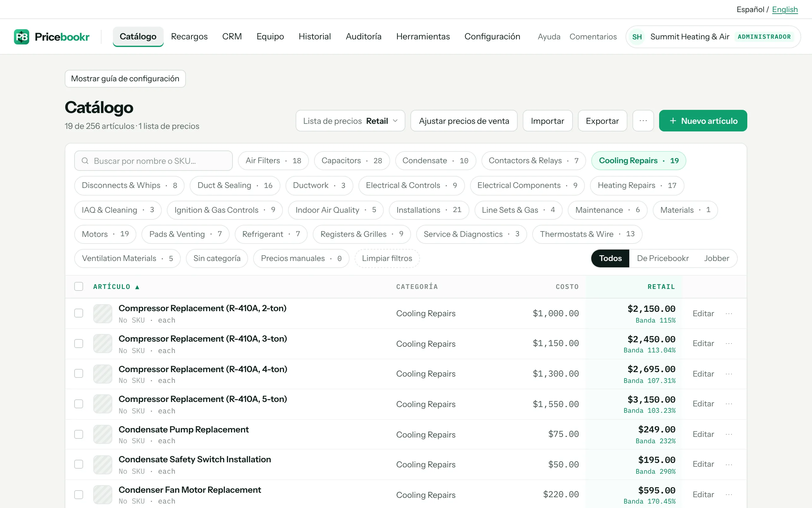This screenshot has height=508, width=812.
Task: Check the Compressor Replacement 3-ton row
Action: click(x=79, y=343)
